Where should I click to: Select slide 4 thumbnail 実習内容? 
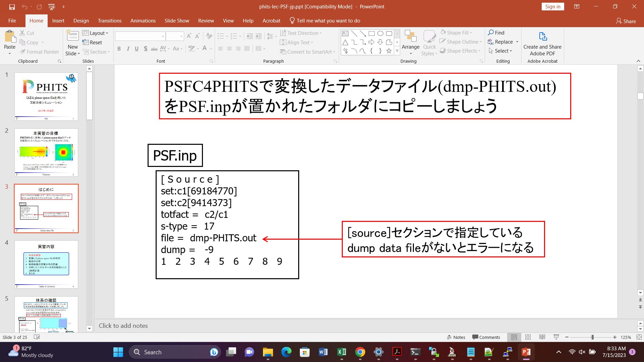[x=46, y=264]
